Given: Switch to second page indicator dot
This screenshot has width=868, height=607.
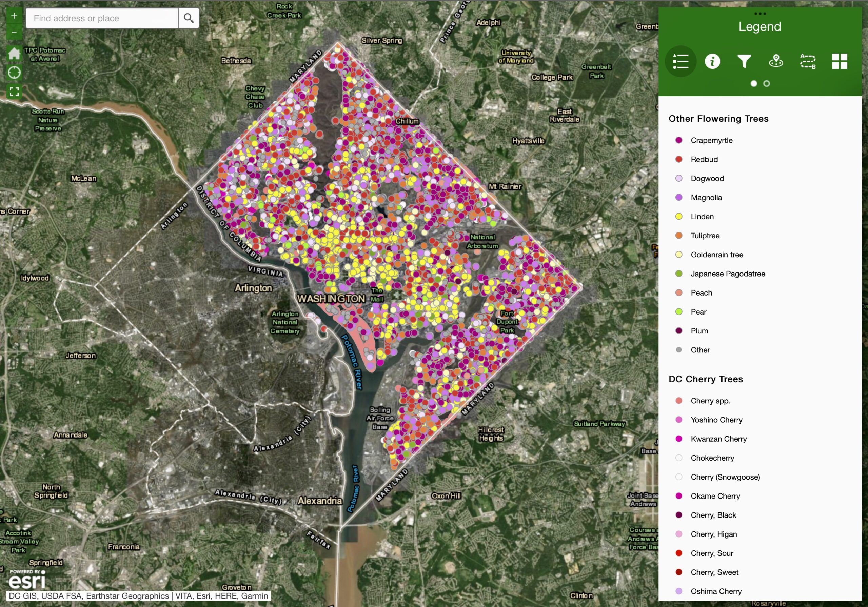Looking at the screenshot, I should pos(766,83).
